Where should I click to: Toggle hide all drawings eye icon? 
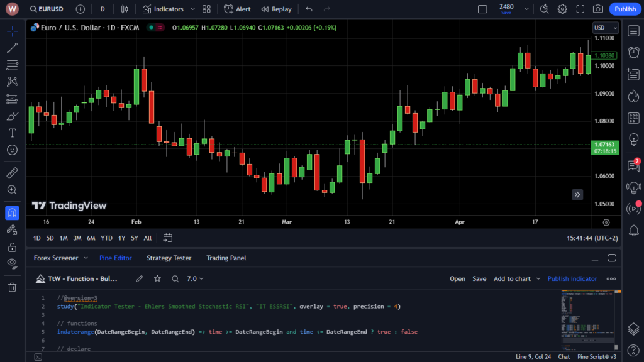point(12,263)
